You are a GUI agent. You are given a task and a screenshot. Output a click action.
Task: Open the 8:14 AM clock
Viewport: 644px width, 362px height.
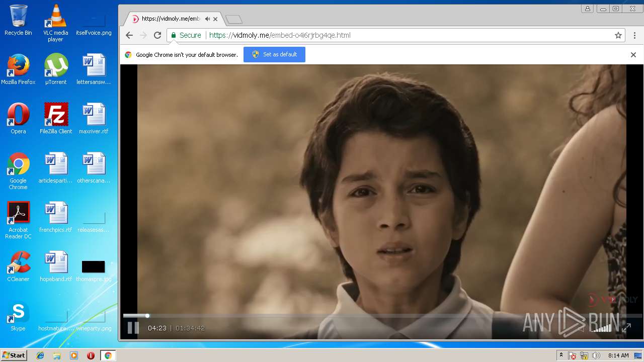click(618, 355)
